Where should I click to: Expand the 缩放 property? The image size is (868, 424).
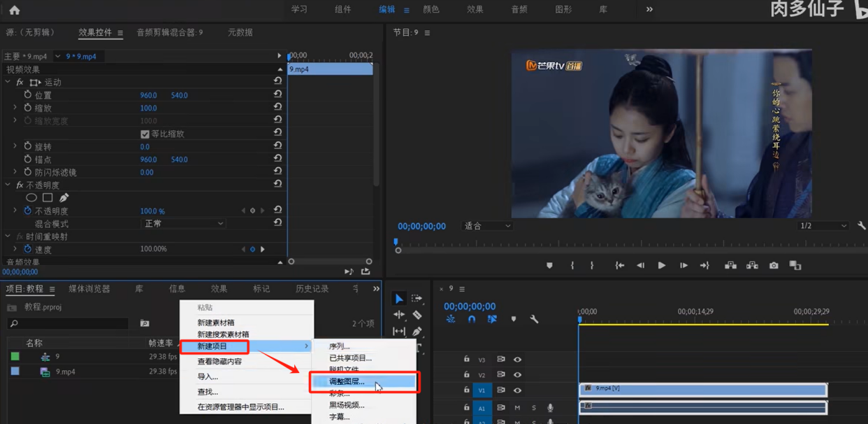pos(15,108)
